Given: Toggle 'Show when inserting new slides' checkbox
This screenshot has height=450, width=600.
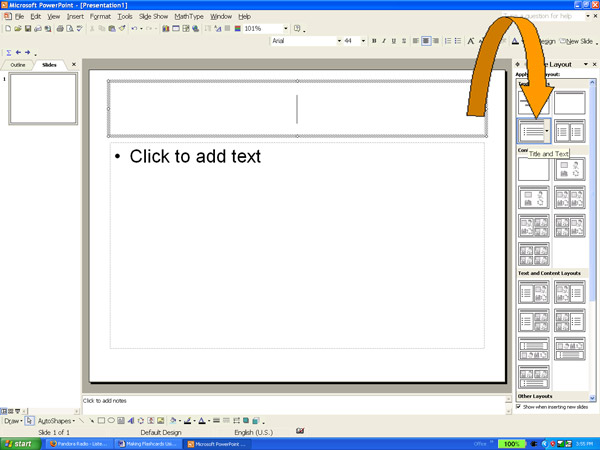Looking at the screenshot, I should (x=519, y=406).
